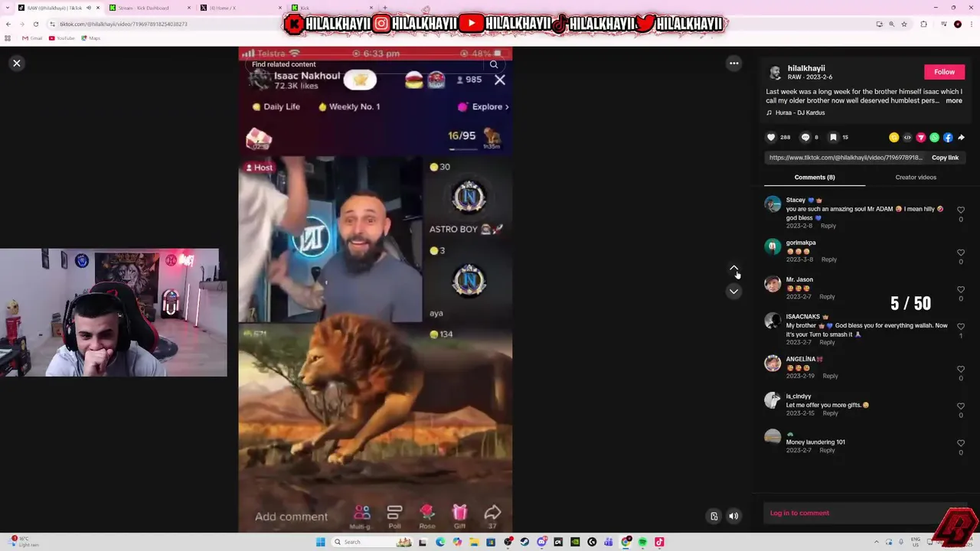980x551 pixels.
Task: Click the yellow repost icon
Action: (893, 138)
